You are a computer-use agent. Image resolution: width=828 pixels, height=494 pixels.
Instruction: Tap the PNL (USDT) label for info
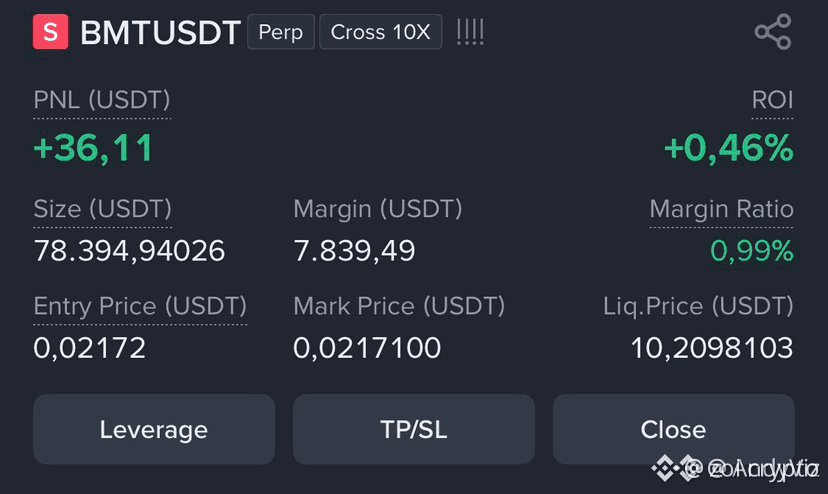[x=102, y=100]
